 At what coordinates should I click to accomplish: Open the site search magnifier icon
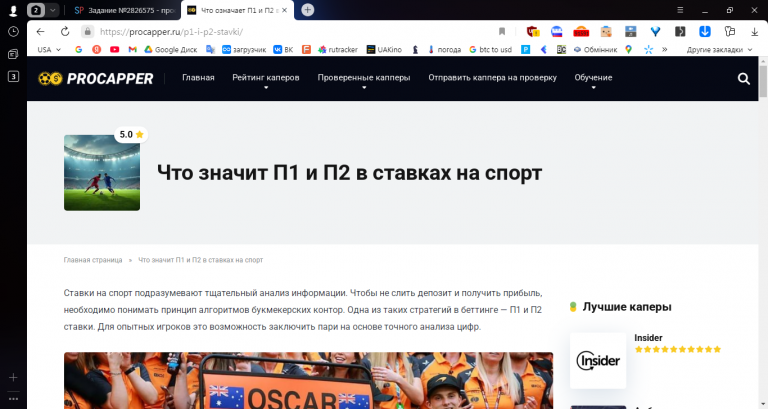click(744, 78)
